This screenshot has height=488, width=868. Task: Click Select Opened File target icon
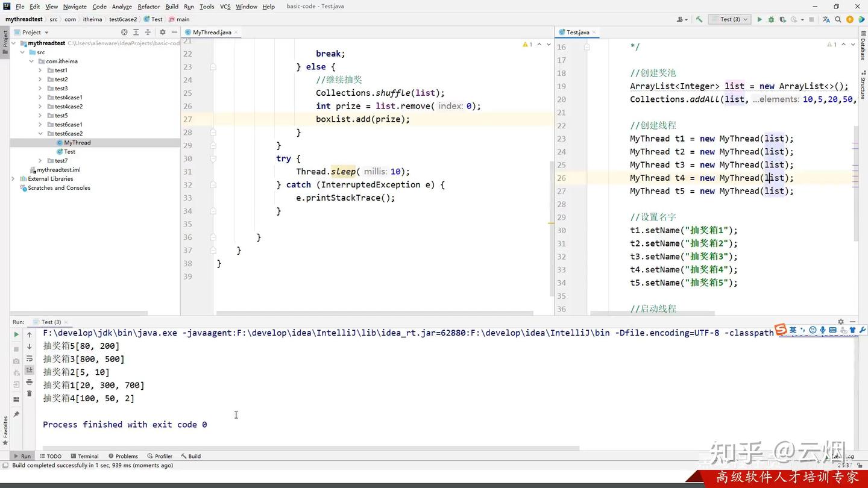coord(124,33)
